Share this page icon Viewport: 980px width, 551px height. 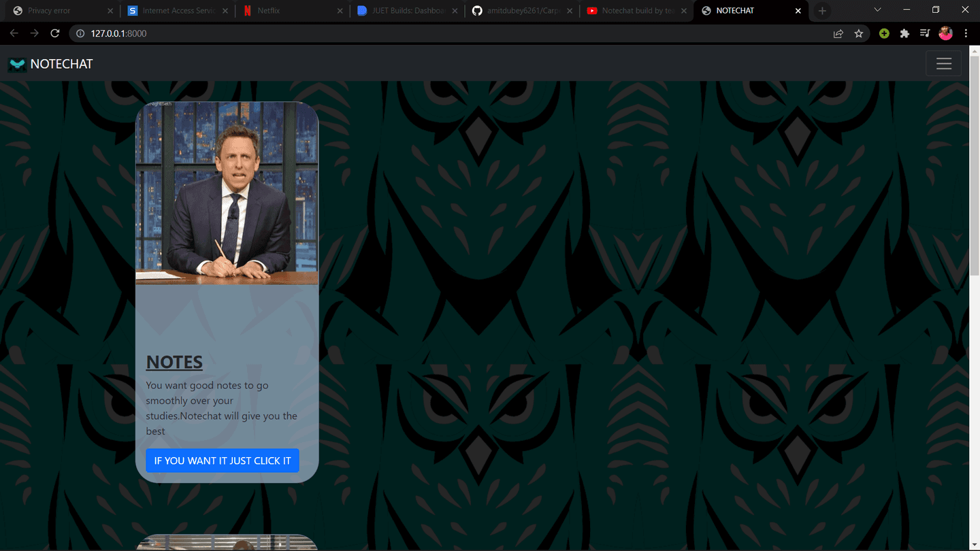[x=838, y=33]
